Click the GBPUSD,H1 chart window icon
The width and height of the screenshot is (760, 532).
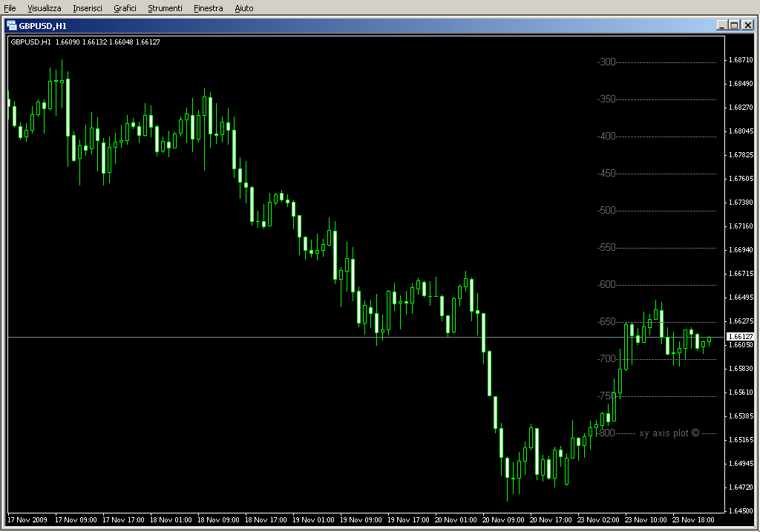point(12,26)
